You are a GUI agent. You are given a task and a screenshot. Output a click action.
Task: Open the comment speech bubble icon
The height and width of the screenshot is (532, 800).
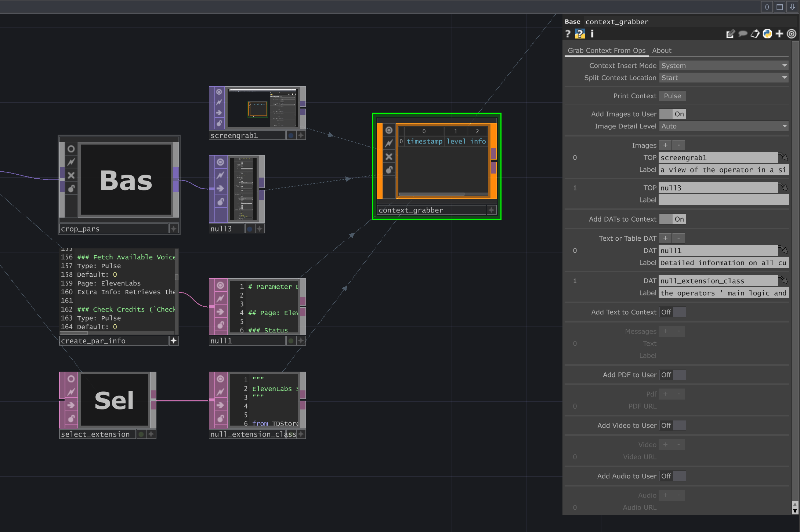pyautogui.click(x=743, y=34)
